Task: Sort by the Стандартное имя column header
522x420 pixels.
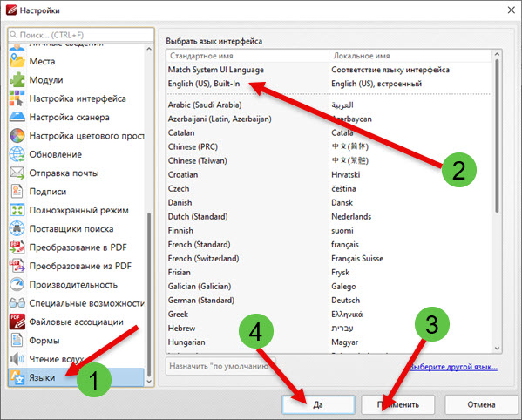Action: (247, 56)
